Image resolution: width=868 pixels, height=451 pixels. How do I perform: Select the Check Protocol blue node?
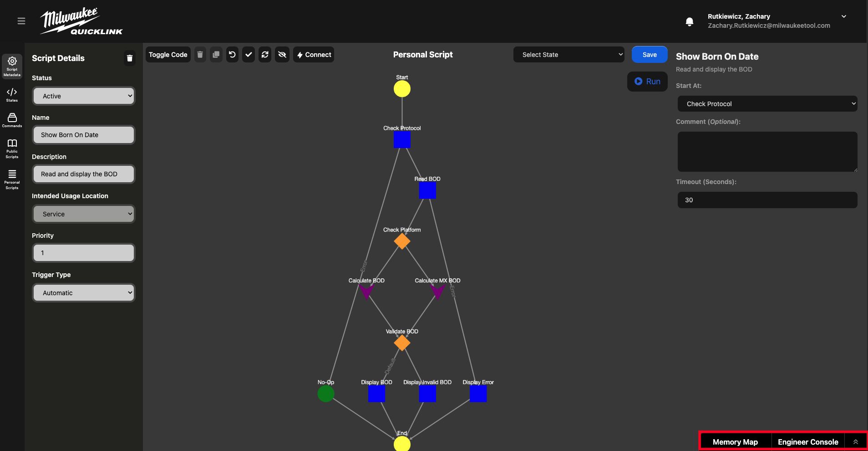402,140
